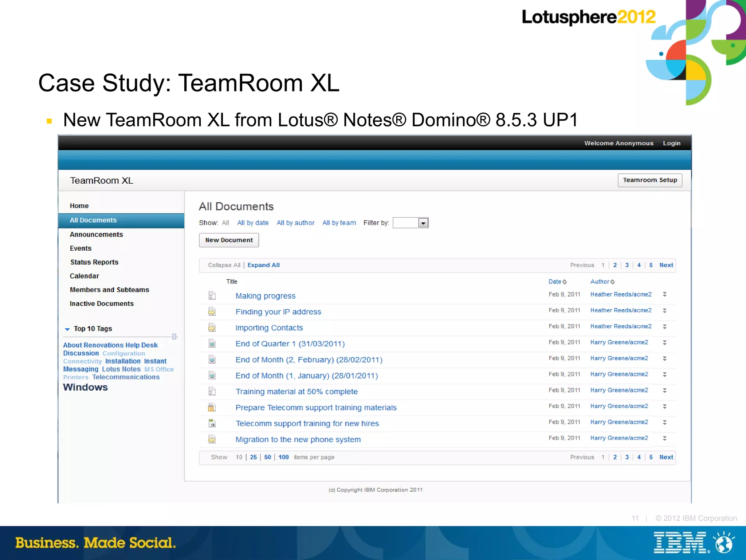Click the icon beside Migration to the new phone system
Screen dimensions: 746x560
pos(212,439)
